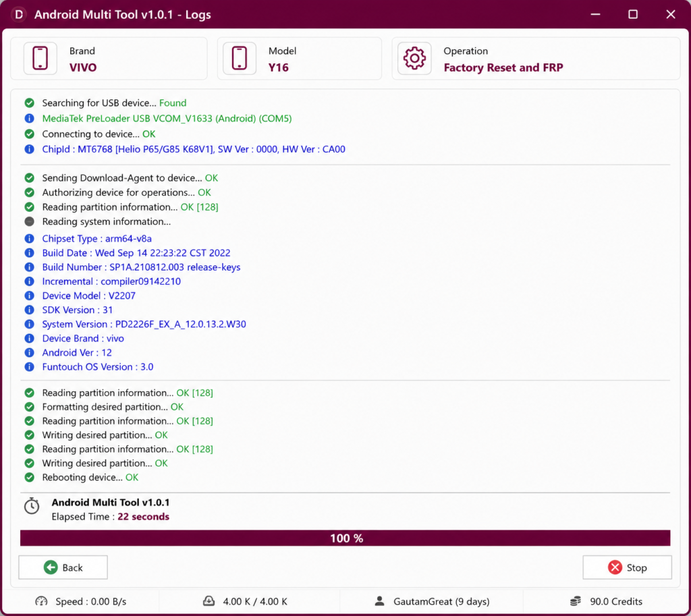Click the ChipId MT6768 log line
Viewport: 691px width, 616px height.
coord(194,149)
